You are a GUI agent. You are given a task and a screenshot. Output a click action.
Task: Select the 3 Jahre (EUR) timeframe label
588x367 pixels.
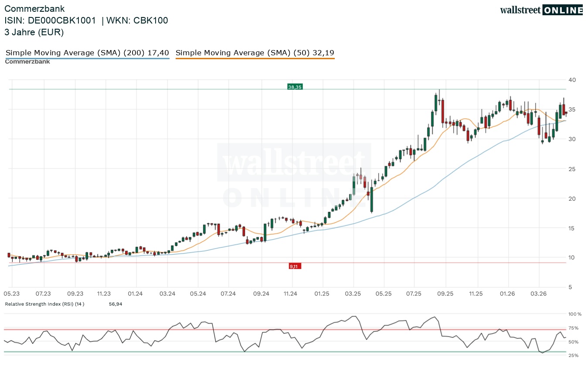coord(34,32)
